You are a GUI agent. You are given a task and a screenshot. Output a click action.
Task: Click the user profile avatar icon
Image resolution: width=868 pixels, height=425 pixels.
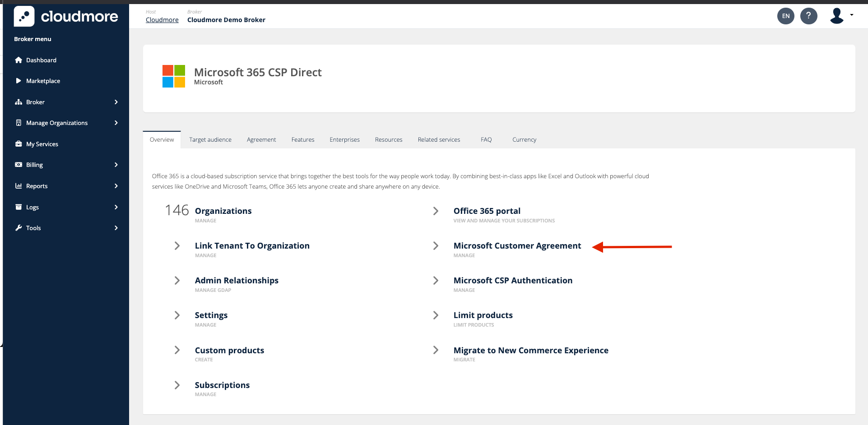click(837, 15)
